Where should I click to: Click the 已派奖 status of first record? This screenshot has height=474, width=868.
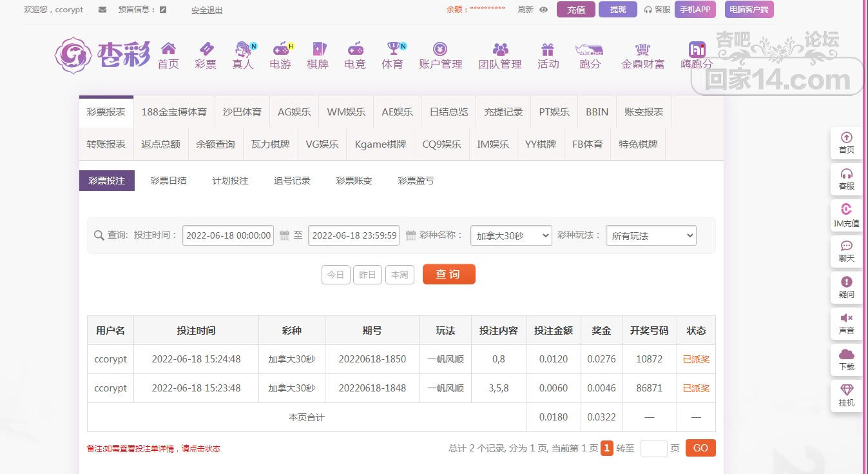(696, 359)
